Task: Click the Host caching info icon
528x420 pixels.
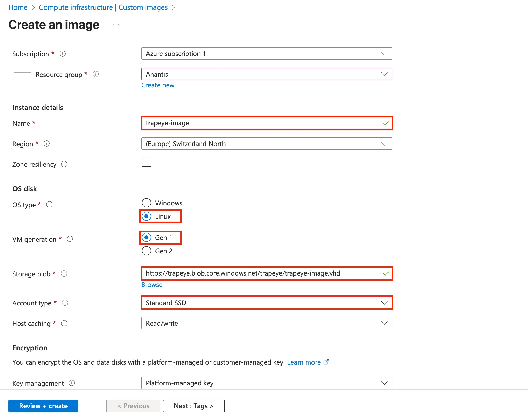Action: pos(64,323)
